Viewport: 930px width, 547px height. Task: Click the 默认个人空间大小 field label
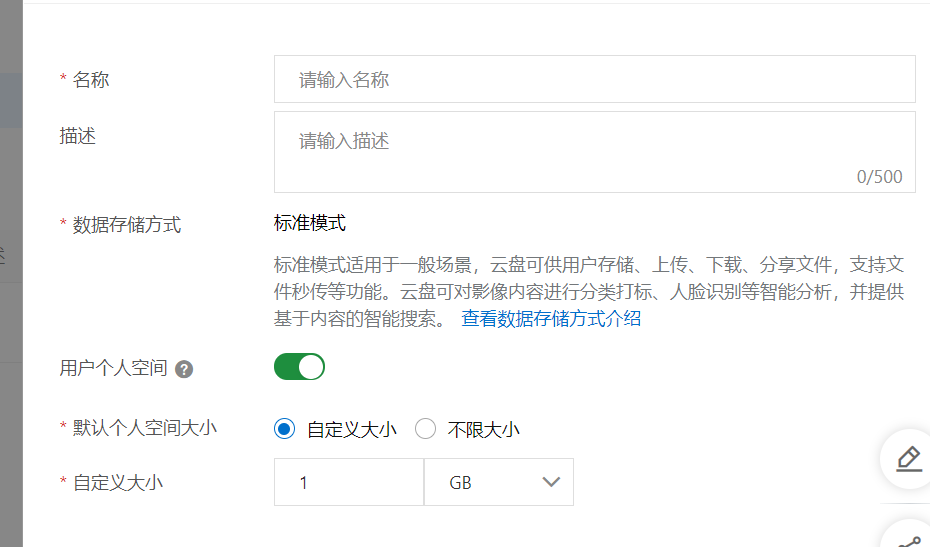[145, 428]
